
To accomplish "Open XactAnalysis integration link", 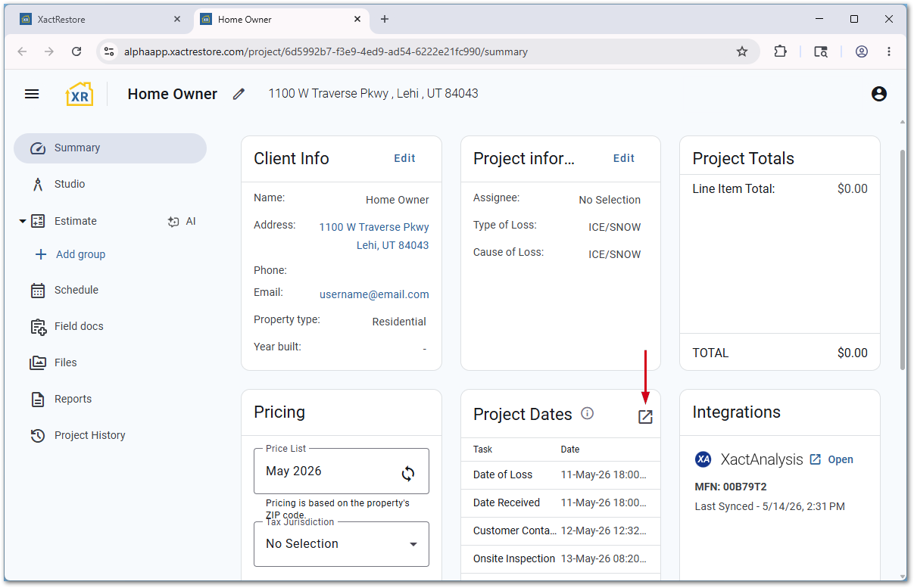I will tap(831, 459).
